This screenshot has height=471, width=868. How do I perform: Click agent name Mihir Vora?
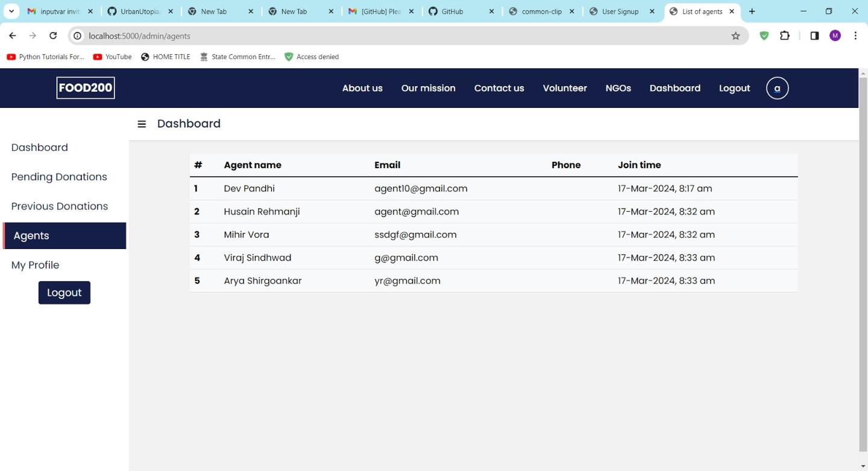tap(246, 235)
